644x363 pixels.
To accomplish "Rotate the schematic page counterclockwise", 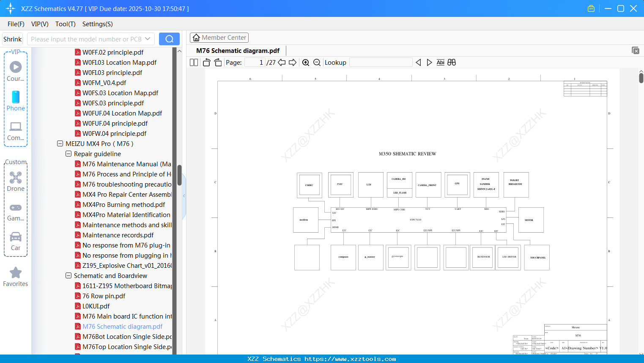I will click(x=206, y=62).
